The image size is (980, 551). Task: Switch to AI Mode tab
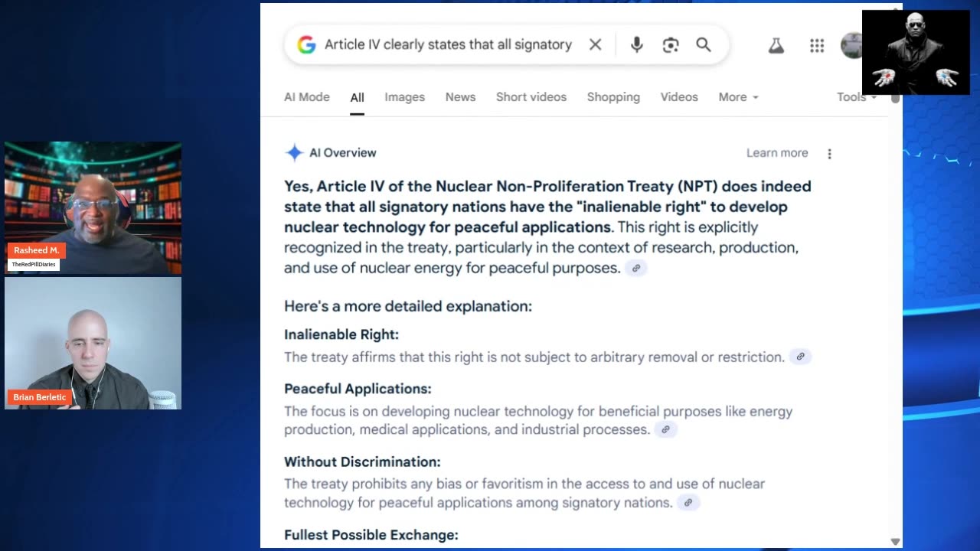(307, 97)
